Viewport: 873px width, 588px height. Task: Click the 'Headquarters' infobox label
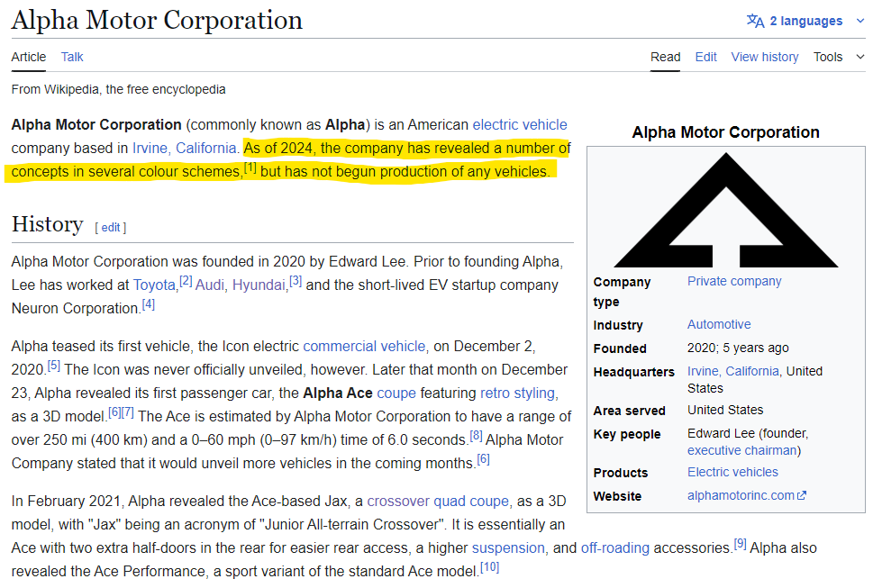633,372
